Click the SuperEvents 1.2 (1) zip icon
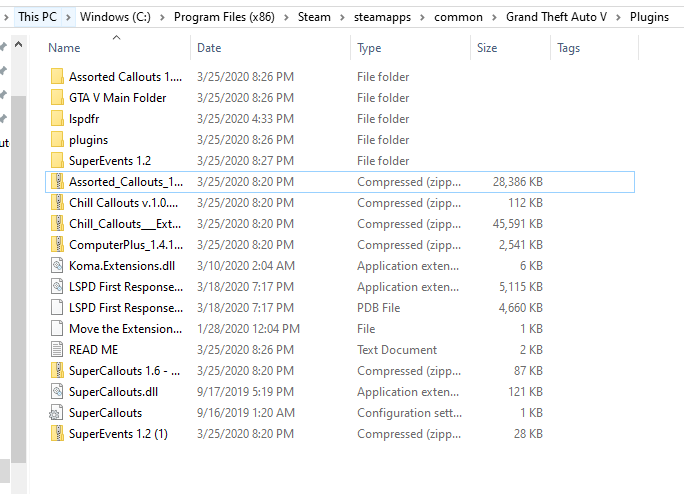The image size is (684, 494). pyautogui.click(x=57, y=433)
